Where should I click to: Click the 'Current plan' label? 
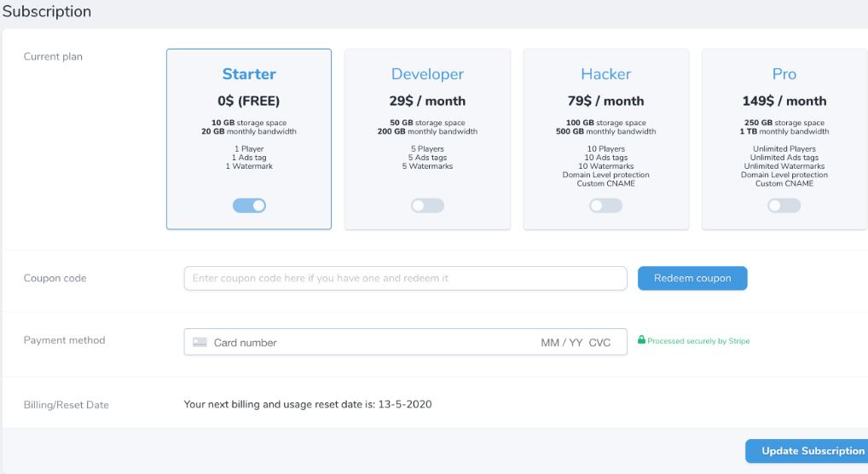53,56
